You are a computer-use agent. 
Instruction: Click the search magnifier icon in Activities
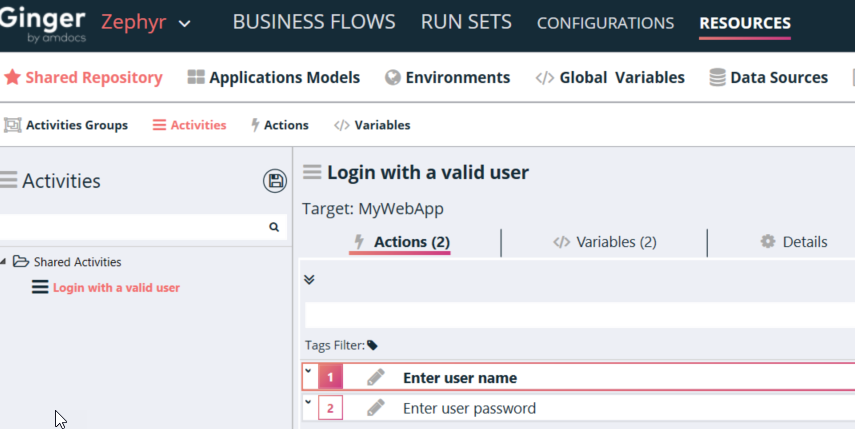click(x=273, y=228)
